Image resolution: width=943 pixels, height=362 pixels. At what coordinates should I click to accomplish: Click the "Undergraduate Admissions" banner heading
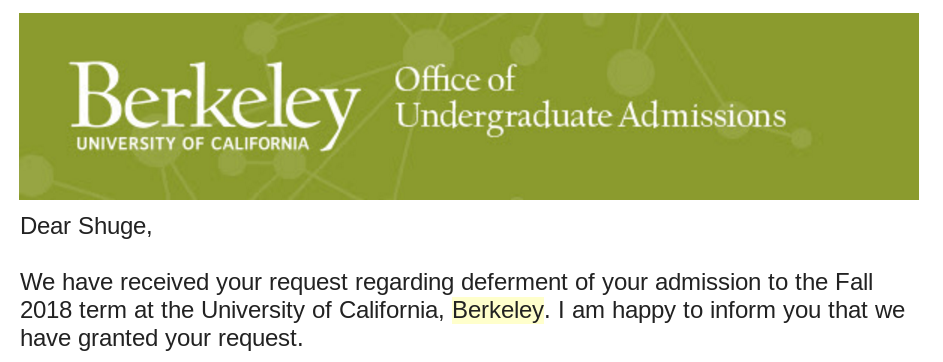pyautogui.click(x=591, y=117)
